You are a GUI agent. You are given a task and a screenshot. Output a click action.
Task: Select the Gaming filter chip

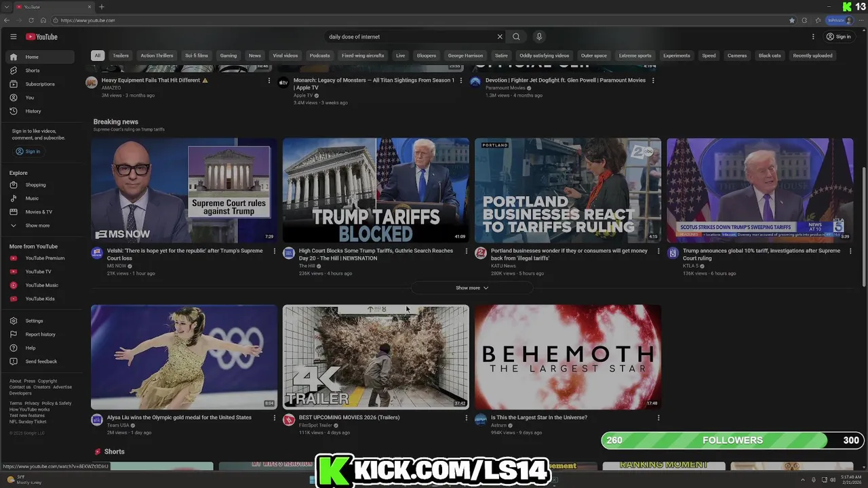(229, 56)
